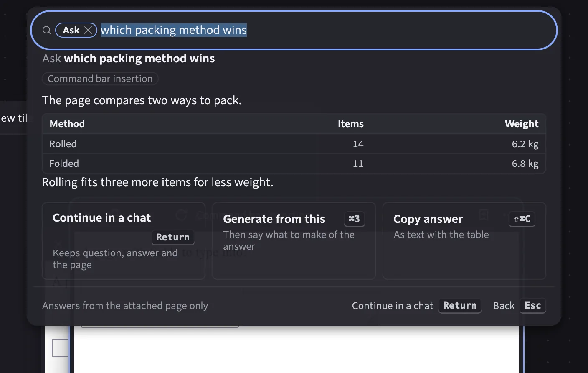
Task: Go back using the Back label
Action: click(504, 306)
